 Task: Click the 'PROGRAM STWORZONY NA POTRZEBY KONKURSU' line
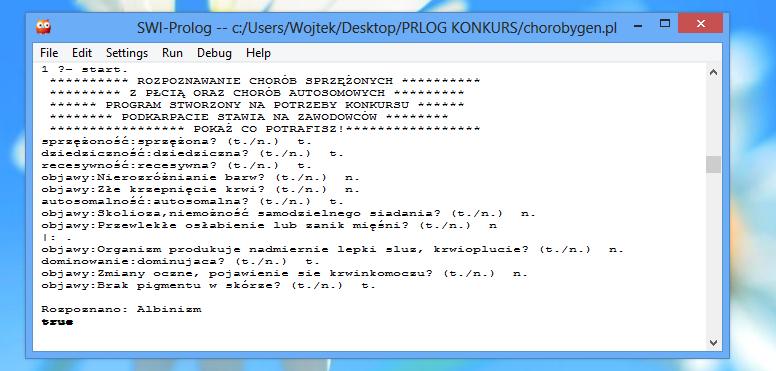click(257, 105)
